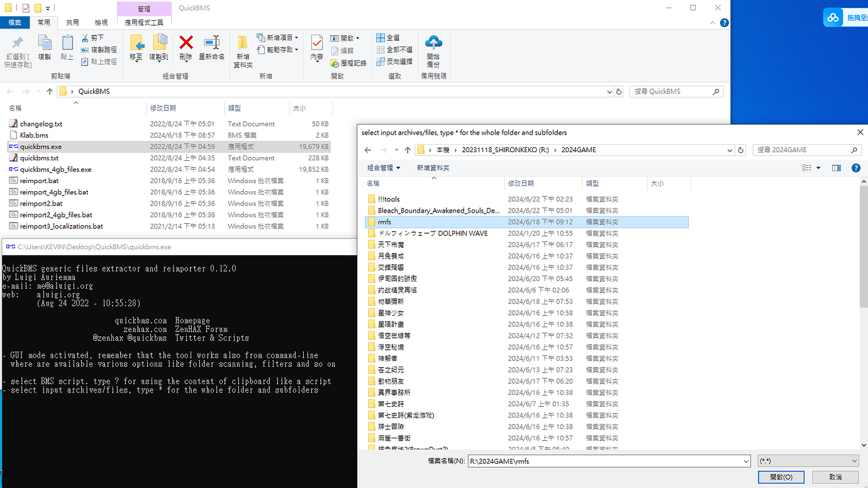Screen dimensions: 868x488
Task: Select the ドルフィンウェーブ DOLPHIN WAVE folder
Action: 432,233
